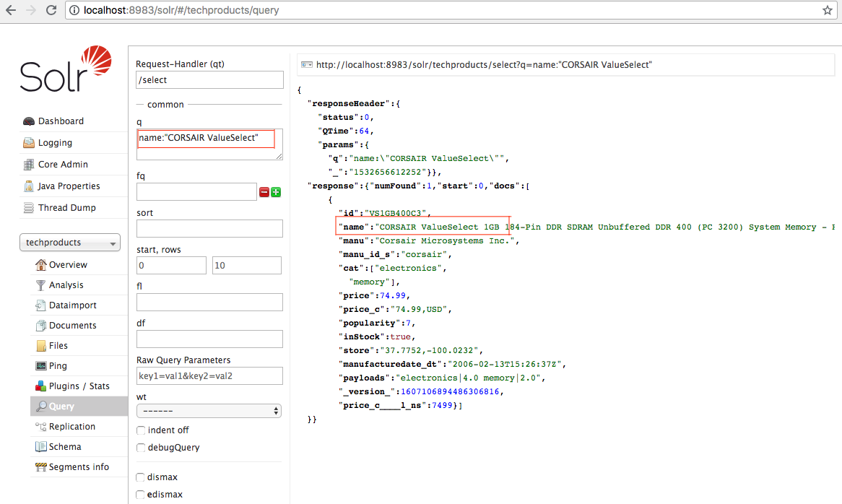Open the Java Properties menu item
Viewport: 842px width, 504px height.
click(x=69, y=186)
